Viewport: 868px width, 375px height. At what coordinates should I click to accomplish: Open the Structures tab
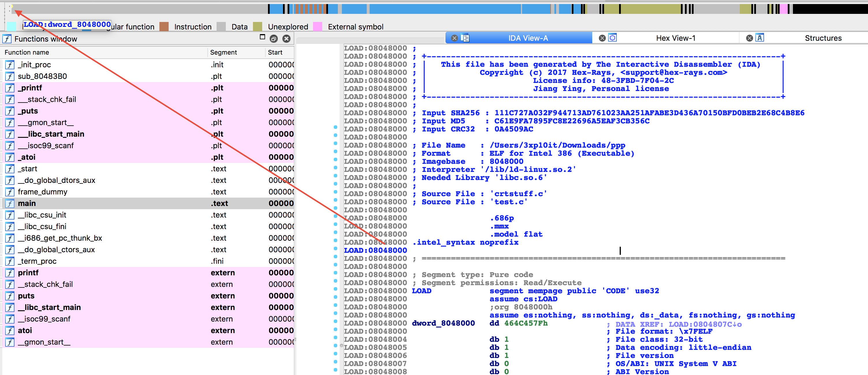pos(823,38)
